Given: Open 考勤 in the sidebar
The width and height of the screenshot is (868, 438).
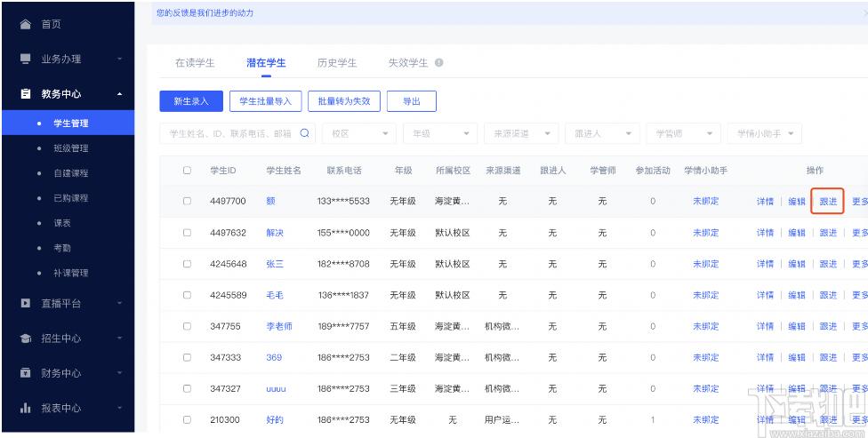Looking at the screenshot, I should (x=62, y=248).
